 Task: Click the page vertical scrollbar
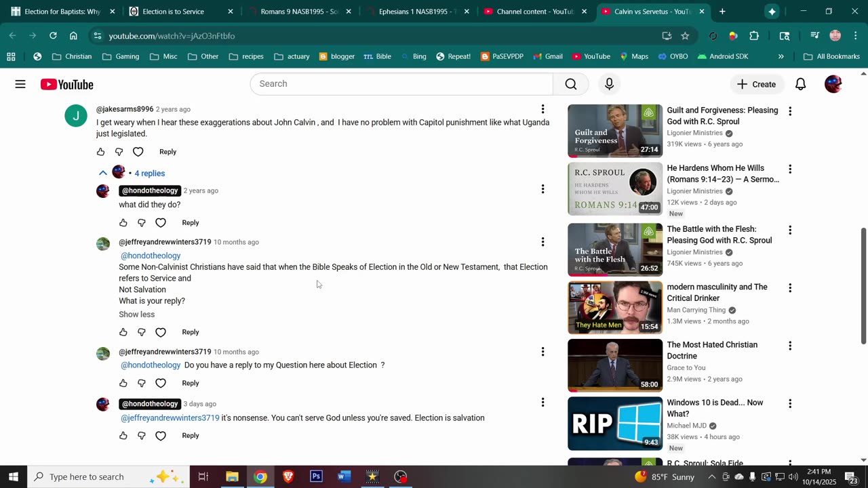tap(863, 285)
